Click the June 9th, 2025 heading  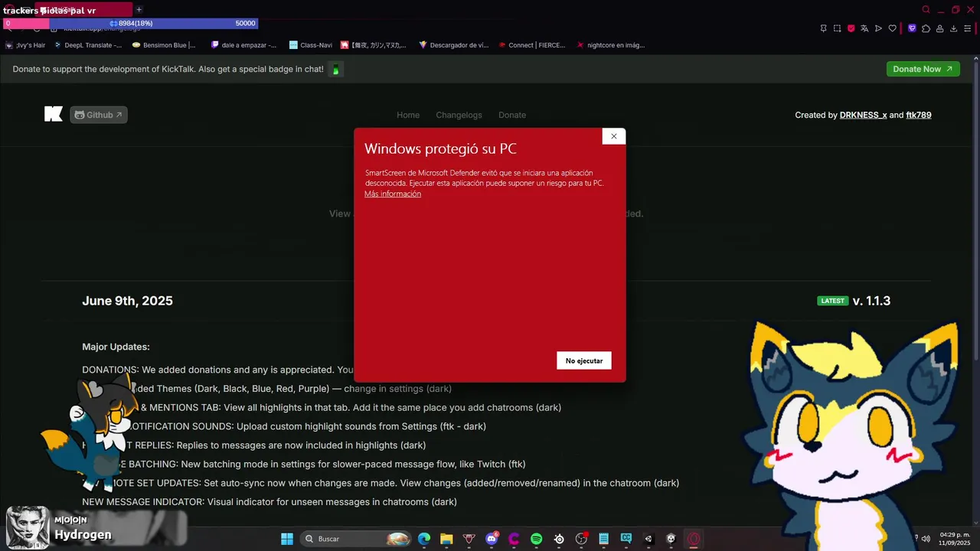(127, 301)
